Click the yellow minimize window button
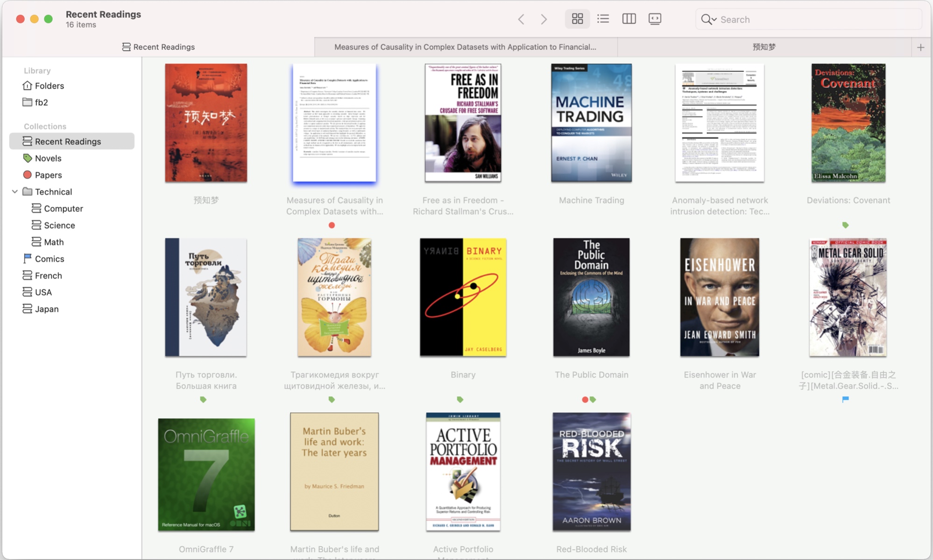The image size is (933, 560). coord(34,19)
